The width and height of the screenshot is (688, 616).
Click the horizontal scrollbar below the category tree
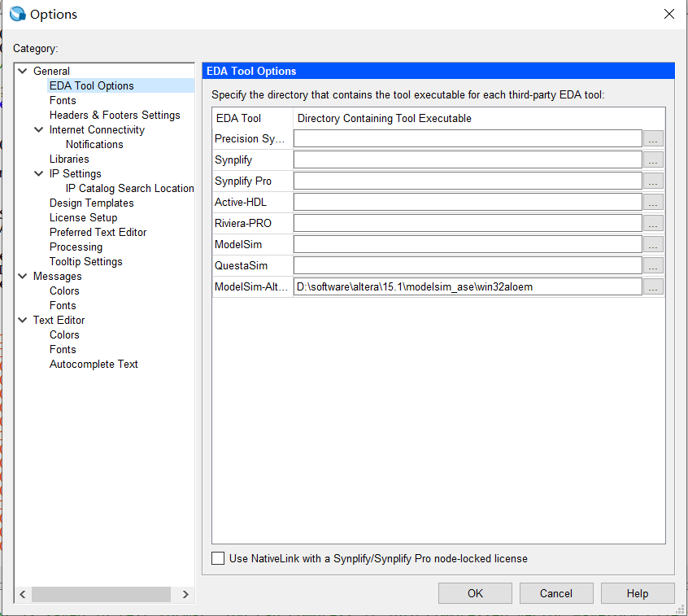point(101,594)
